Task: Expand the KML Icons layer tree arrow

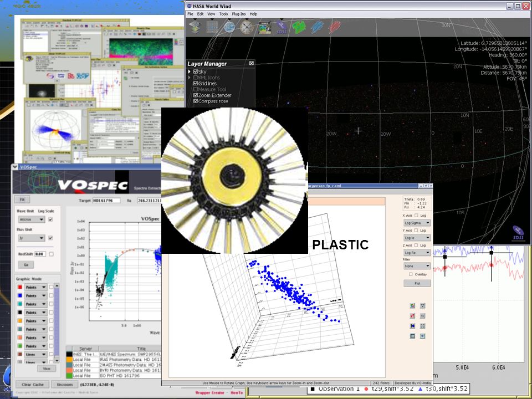Action: tap(190, 78)
